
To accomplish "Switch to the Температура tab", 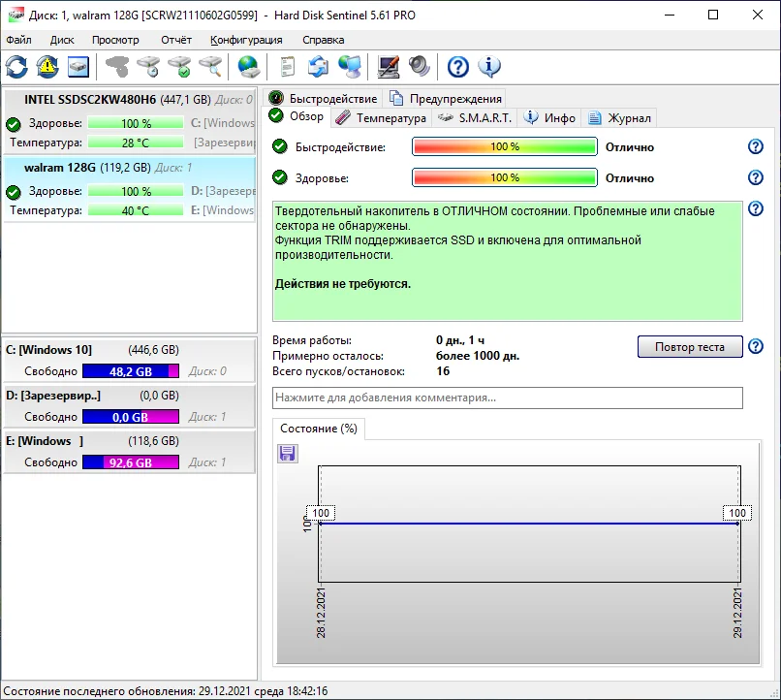I will (x=382, y=117).
